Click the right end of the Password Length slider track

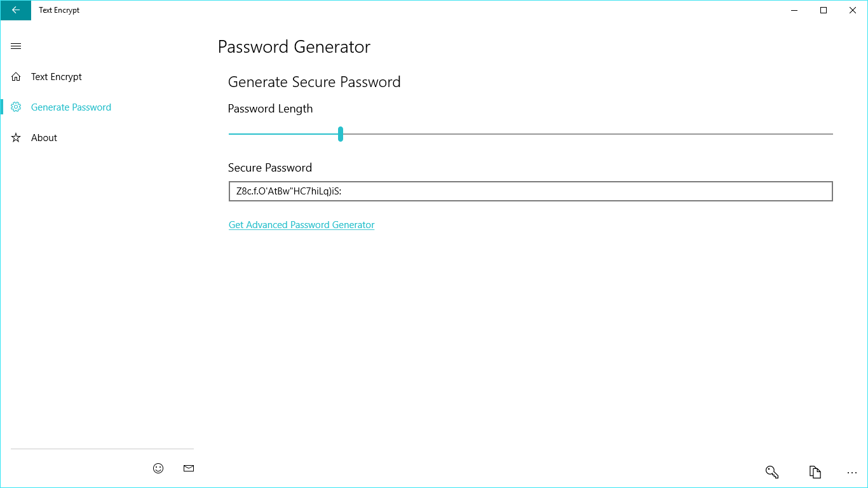(x=829, y=134)
